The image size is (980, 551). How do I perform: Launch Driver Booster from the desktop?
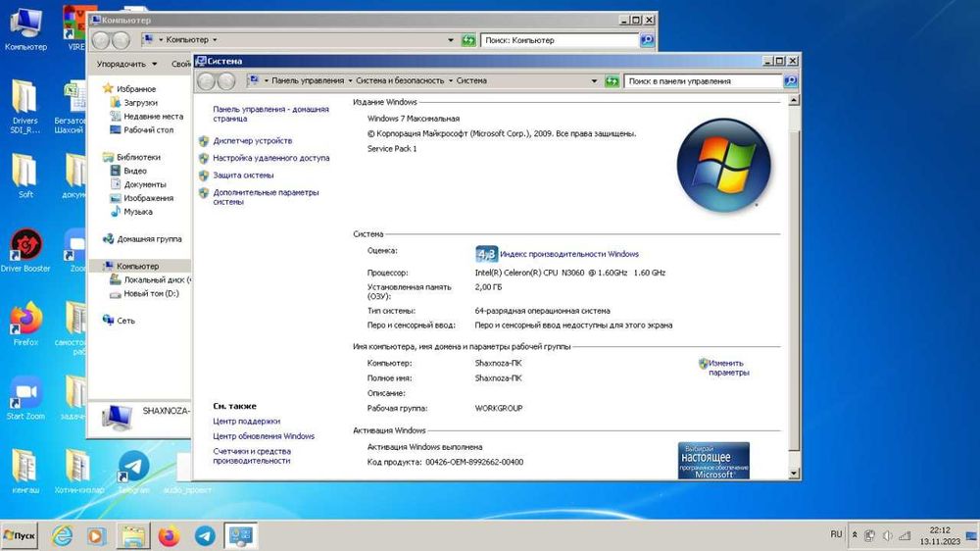[25, 245]
